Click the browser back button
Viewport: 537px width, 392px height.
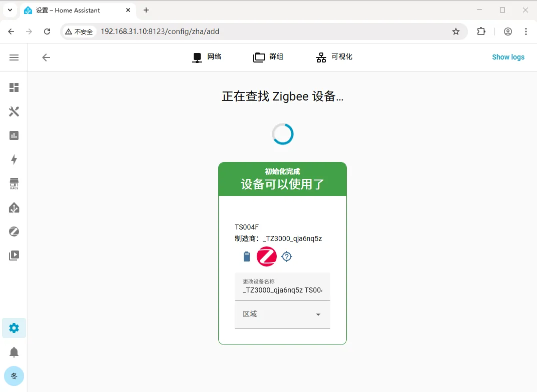coord(12,31)
